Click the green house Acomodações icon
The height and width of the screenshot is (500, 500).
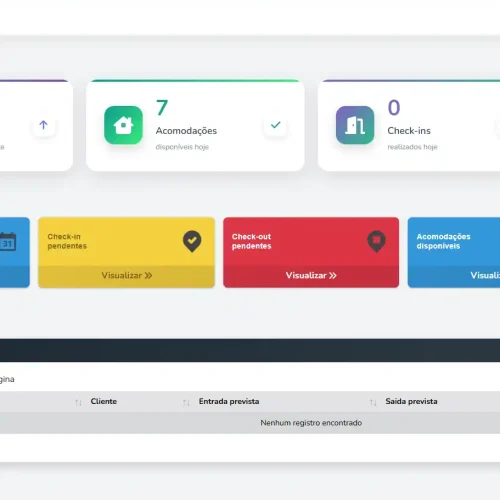click(123, 125)
